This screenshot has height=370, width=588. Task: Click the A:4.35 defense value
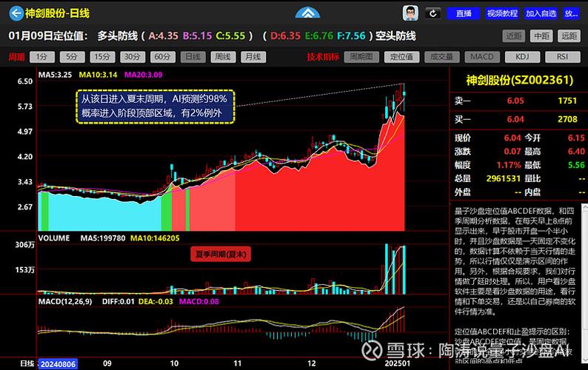point(163,36)
